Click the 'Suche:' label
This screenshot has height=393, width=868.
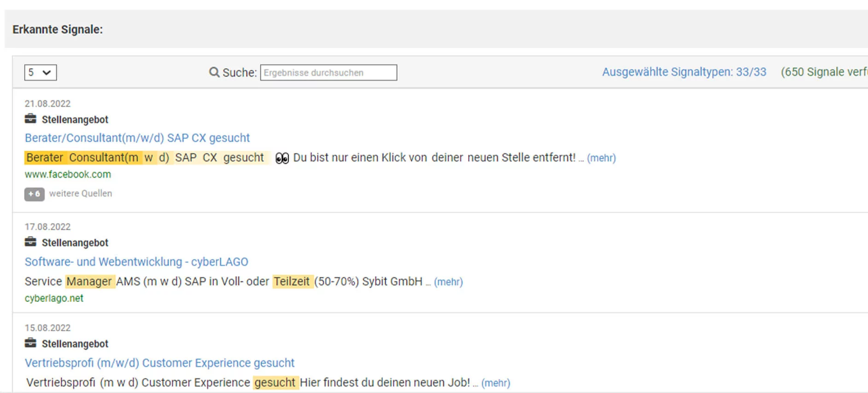point(240,73)
